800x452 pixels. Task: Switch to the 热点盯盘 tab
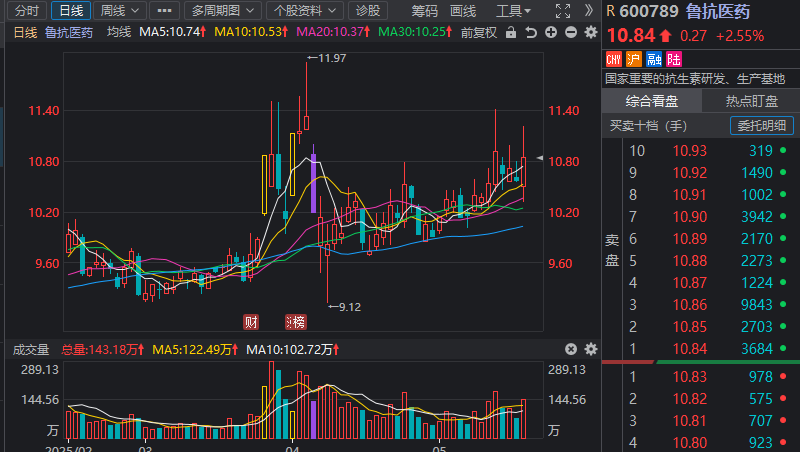coord(750,101)
